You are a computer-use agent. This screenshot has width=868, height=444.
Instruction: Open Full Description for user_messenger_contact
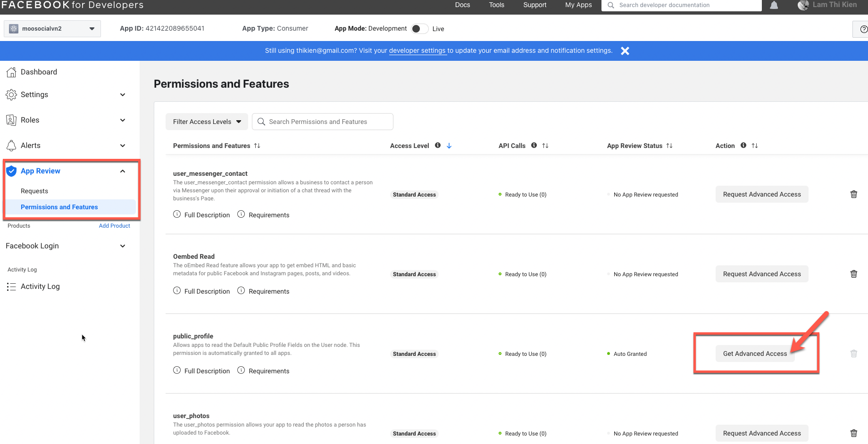[202, 214]
